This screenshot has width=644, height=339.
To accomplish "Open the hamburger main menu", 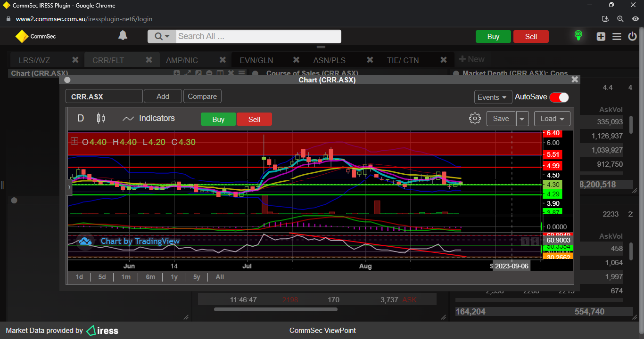I will click(x=617, y=36).
